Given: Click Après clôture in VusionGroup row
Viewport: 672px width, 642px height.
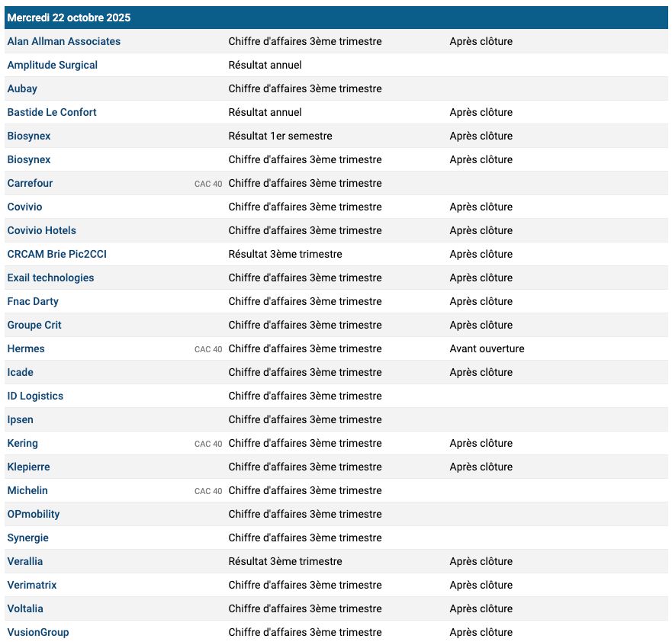Looking at the screenshot, I should 481,632.
